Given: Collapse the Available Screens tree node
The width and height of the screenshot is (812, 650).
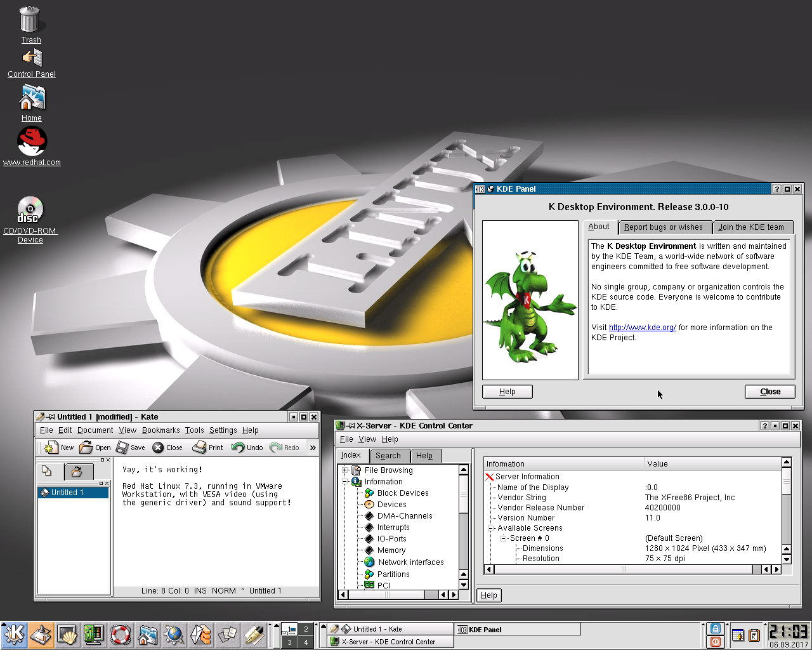Looking at the screenshot, I should [x=490, y=528].
